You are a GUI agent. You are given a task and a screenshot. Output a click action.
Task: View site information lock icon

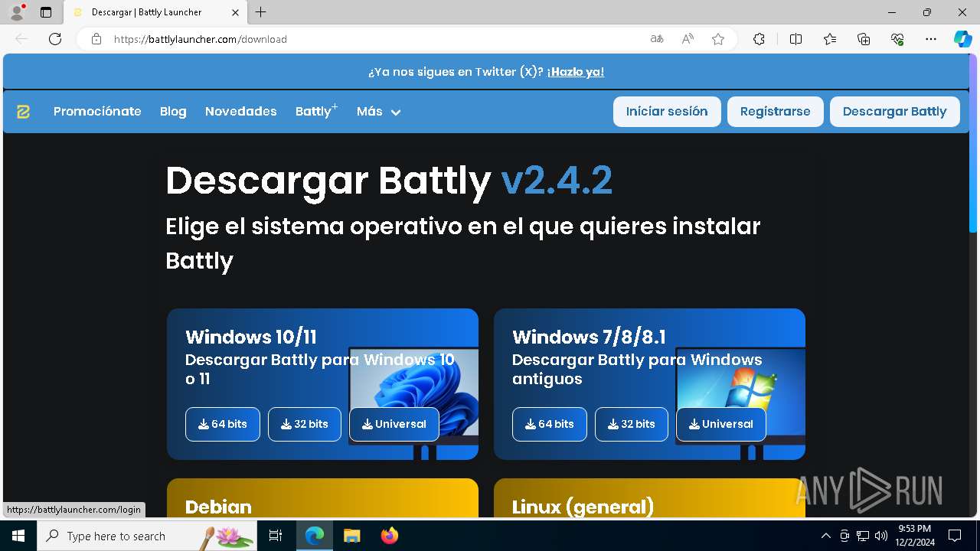tap(96, 39)
